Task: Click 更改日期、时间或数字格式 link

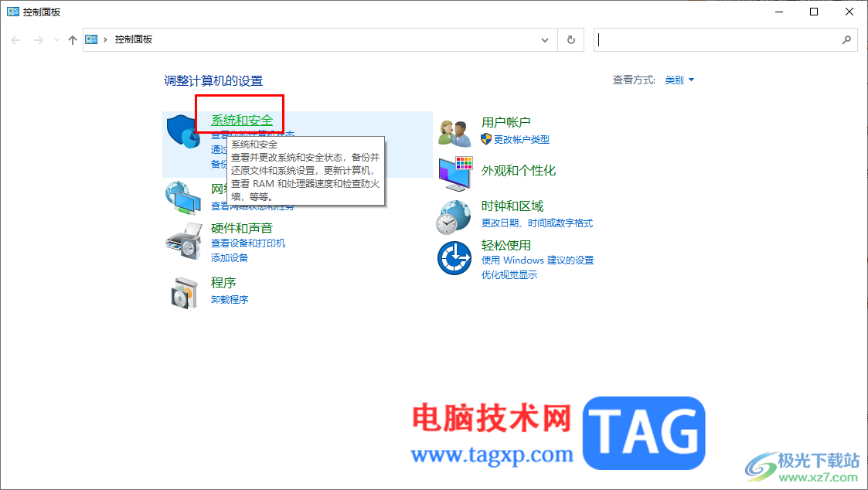Action: coord(537,223)
